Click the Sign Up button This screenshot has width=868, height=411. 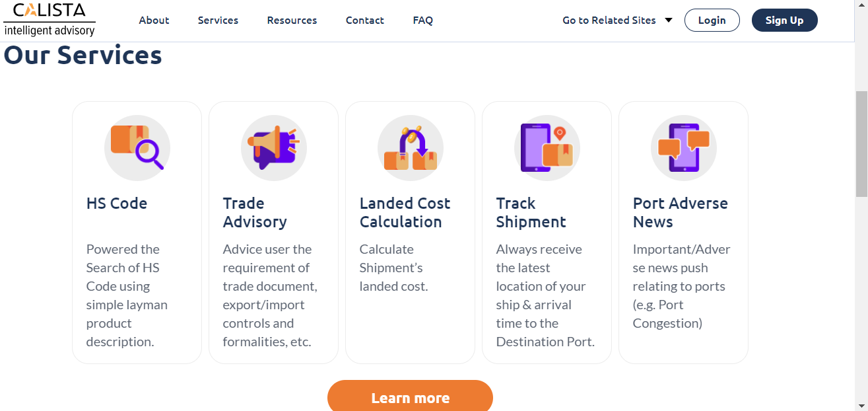(785, 20)
